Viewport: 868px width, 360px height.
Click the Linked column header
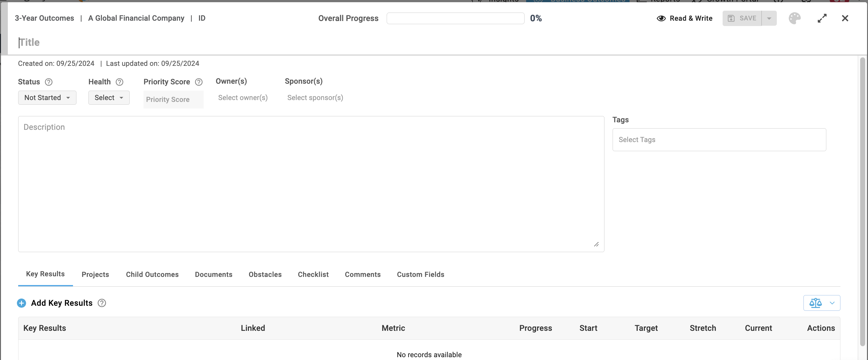pos(253,328)
